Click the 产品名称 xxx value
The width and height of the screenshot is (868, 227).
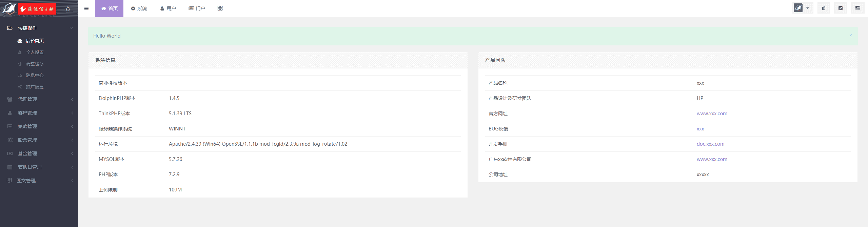pyautogui.click(x=700, y=83)
